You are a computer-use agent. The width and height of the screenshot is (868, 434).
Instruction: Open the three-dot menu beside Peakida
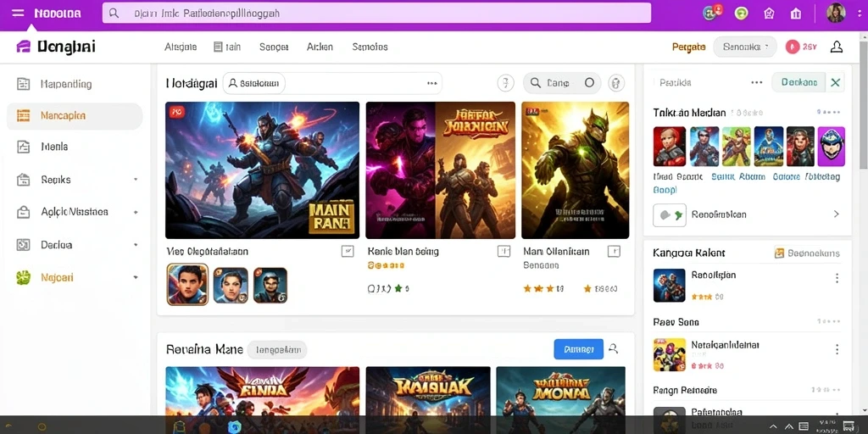point(757,82)
